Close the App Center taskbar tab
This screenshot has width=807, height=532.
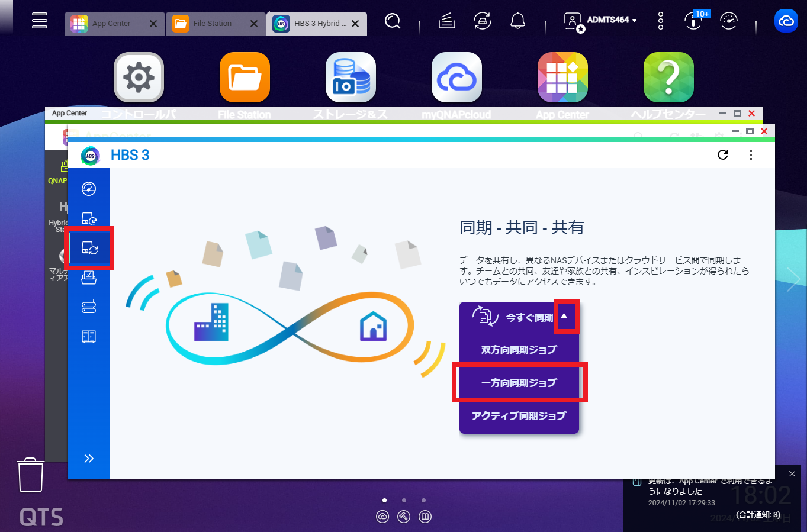click(x=153, y=24)
